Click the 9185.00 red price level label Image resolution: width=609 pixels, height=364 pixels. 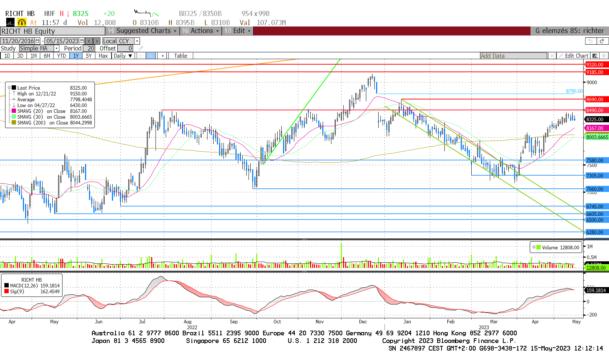(x=596, y=72)
